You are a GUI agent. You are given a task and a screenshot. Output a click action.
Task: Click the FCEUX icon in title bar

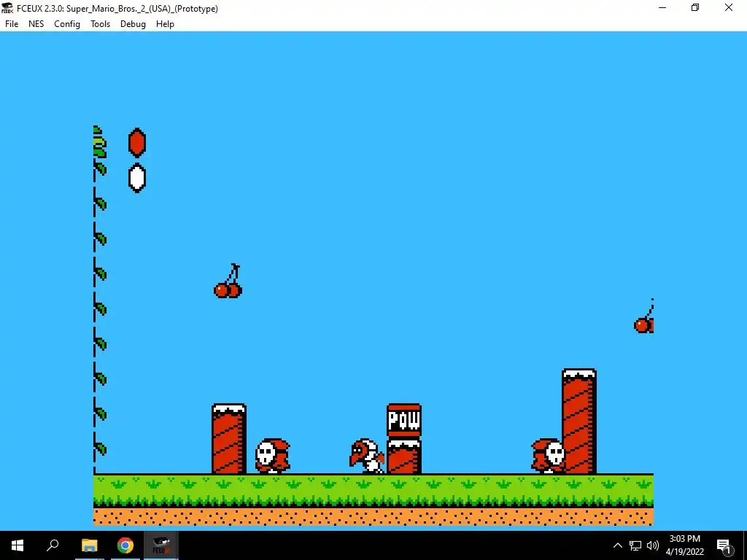(7, 8)
